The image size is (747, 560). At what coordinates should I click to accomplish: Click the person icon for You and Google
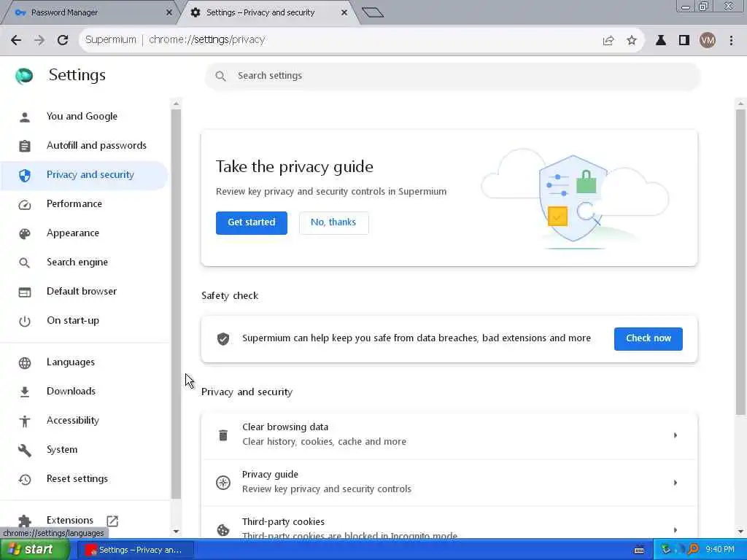pyautogui.click(x=25, y=117)
